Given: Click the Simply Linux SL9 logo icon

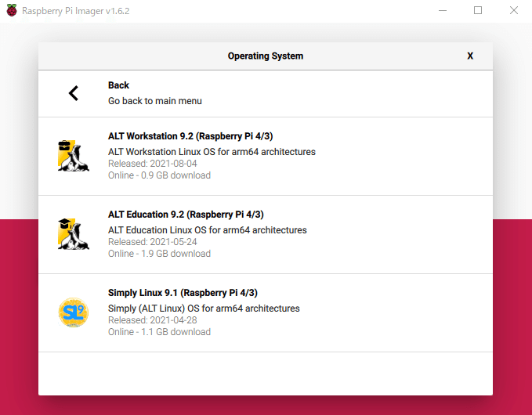Looking at the screenshot, I should point(74,312).
